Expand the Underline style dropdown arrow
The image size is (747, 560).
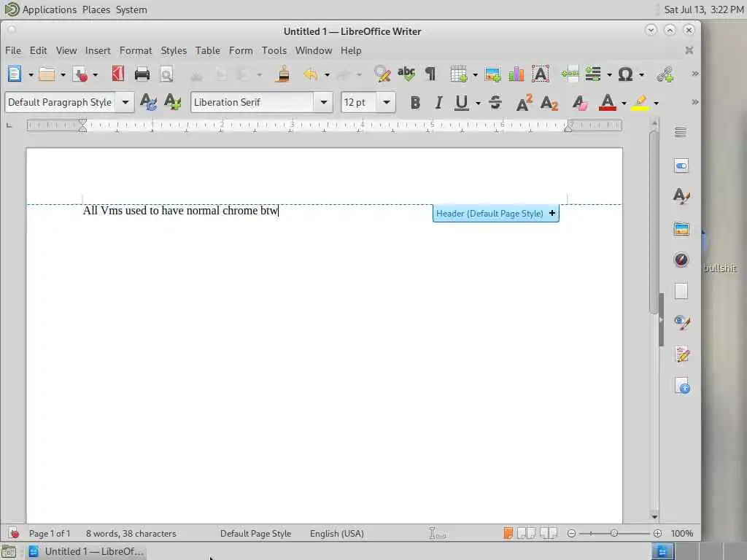pos(478,103)
